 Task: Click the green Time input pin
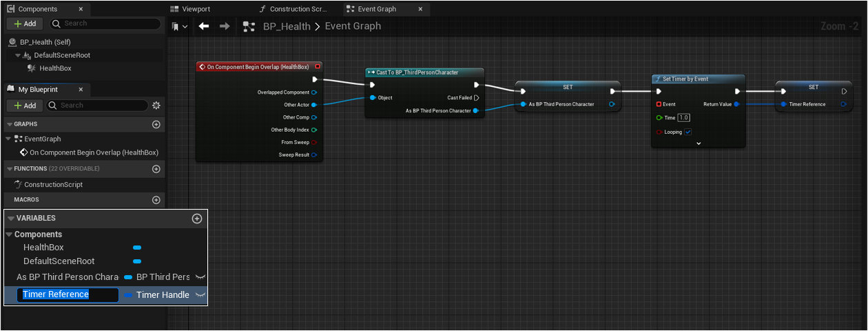pyautogui.click(x=659, y=118)
